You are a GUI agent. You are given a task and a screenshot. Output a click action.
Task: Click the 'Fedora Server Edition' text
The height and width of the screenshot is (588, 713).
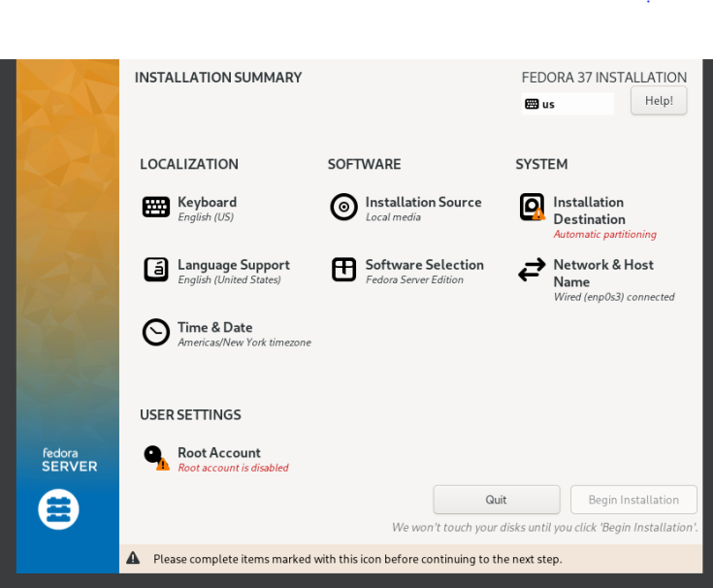[x=414, y=280]
